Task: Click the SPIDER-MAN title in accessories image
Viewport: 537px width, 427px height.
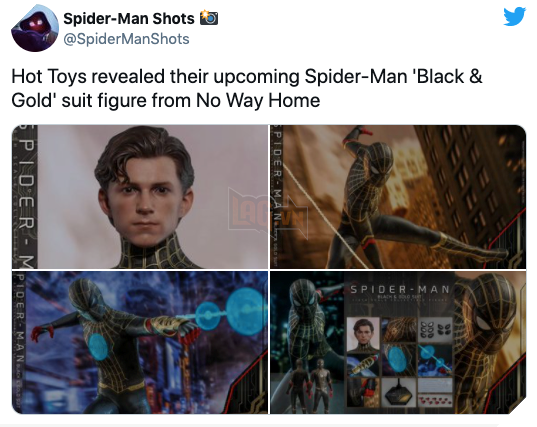Action: tap(400, 289)
